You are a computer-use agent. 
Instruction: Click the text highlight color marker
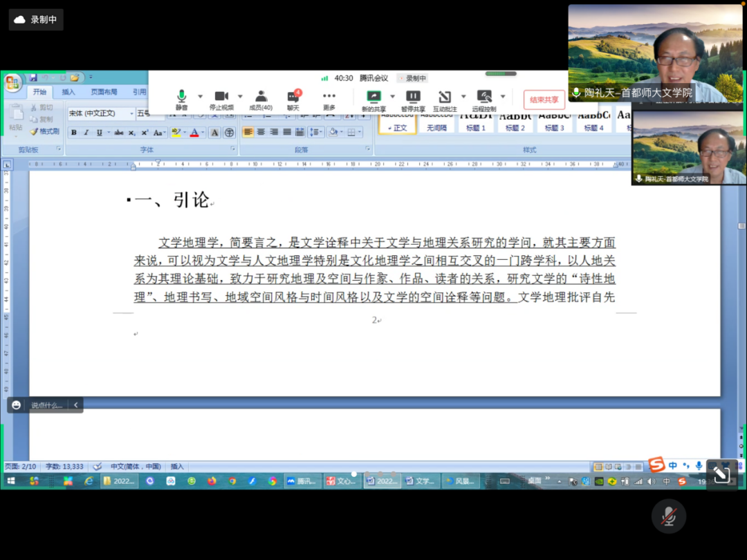176,133
